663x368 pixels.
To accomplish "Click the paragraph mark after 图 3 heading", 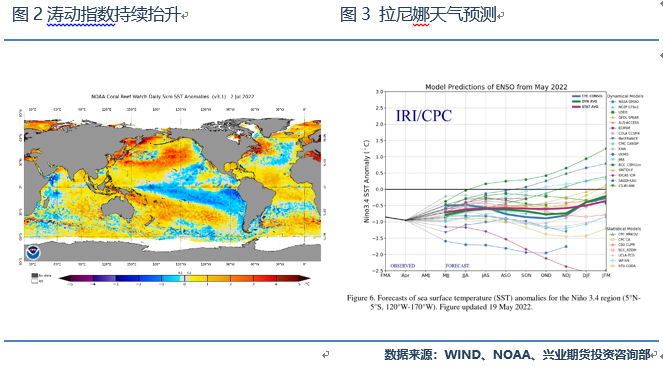I will pyautogui.click(x=501, y=16).
